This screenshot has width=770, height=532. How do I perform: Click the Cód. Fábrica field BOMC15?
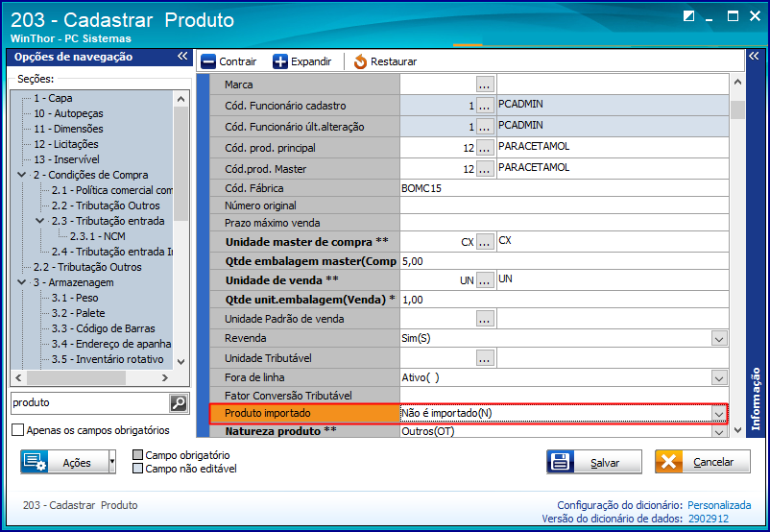pyautogui.click(x=564, y=188)
